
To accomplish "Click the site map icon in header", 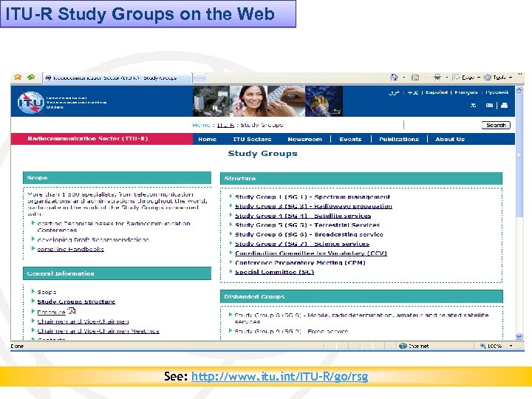I will pyautogui.click(x=473, y=106).
